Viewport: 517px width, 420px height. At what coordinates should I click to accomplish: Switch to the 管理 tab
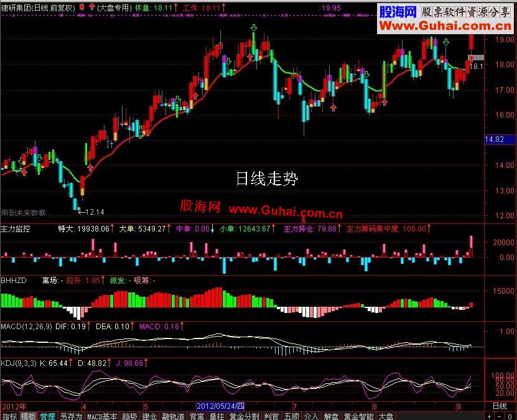47,416
